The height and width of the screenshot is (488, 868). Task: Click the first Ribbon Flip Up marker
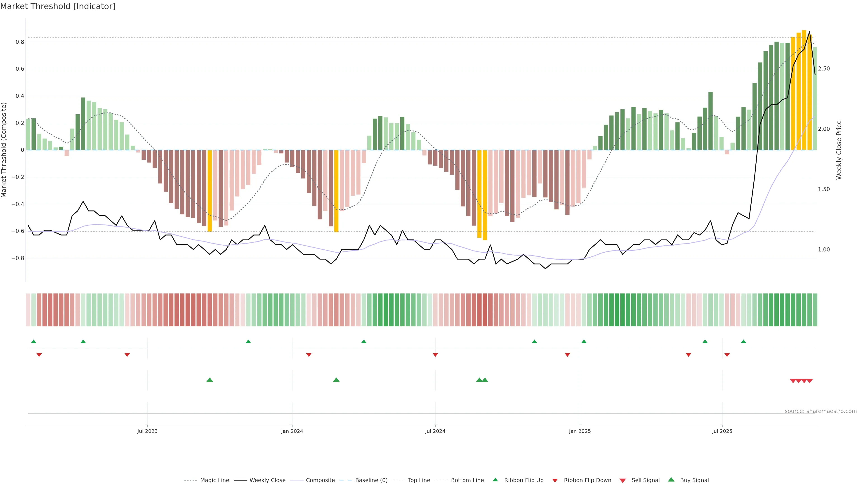pos(33,342)
